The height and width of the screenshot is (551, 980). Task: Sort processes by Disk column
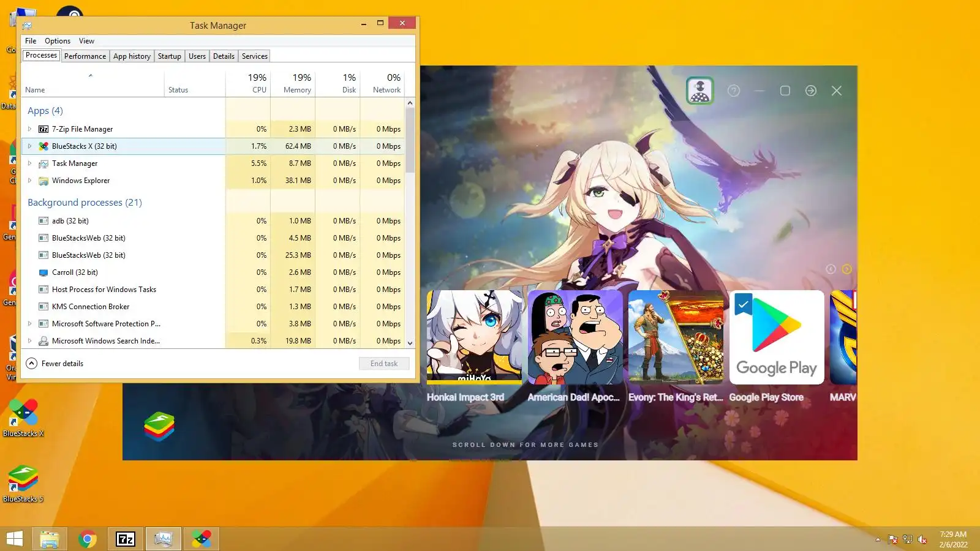tap(337, 84)
